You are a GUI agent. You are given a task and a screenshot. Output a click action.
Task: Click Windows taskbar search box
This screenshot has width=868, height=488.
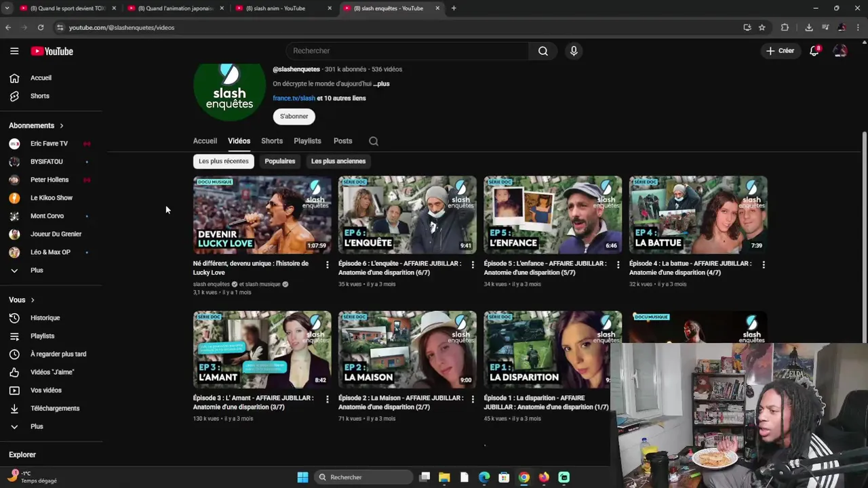coord(364,477)
